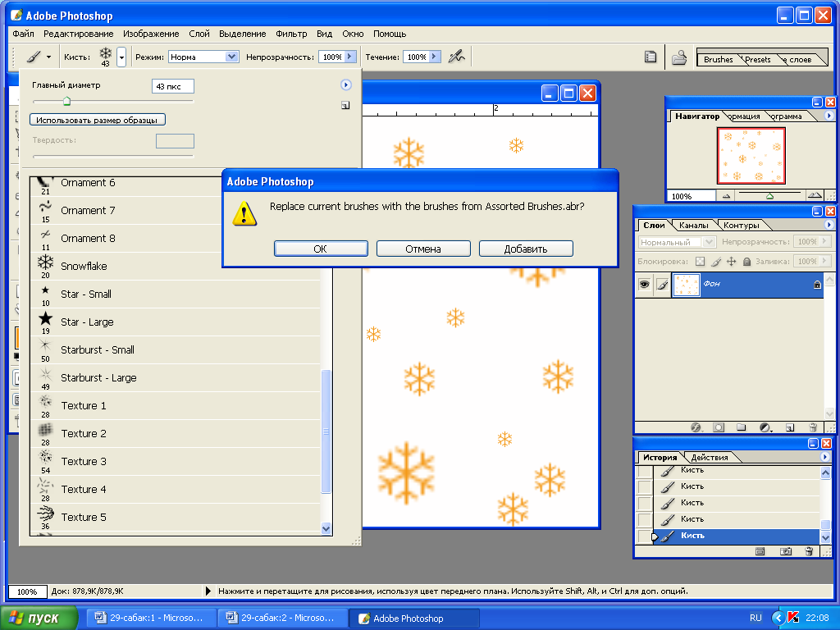The height and width of the screenshot is (630, 840).
Task: Set history brush source for the selected Кисть state
Action: click(644, 536)
